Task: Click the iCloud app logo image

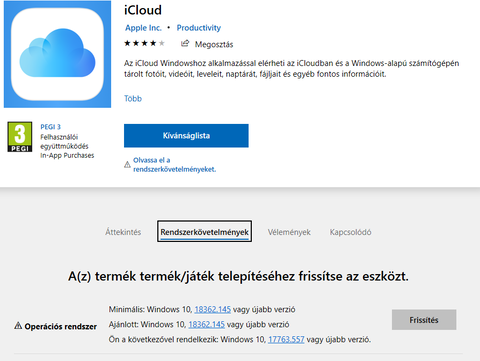Action: click(x=57, y=54)
